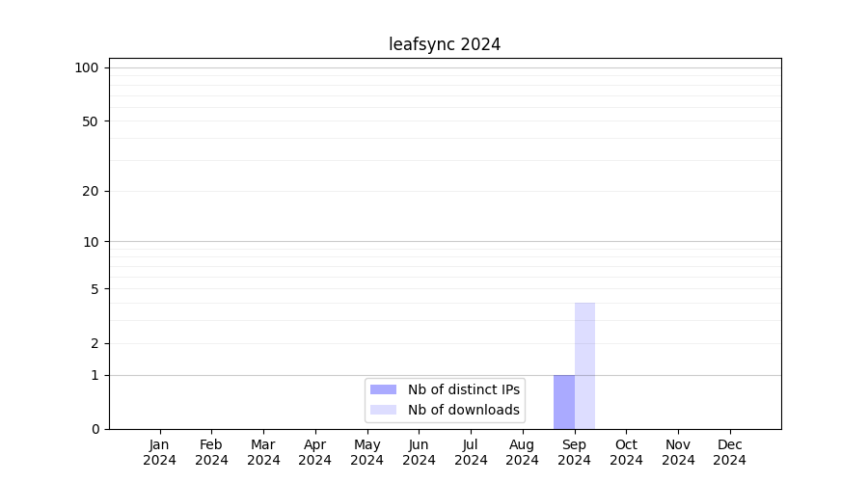Click the 'Jan 2024' x-axis label
The image size is (868, 482).
[x=160, y=452]
